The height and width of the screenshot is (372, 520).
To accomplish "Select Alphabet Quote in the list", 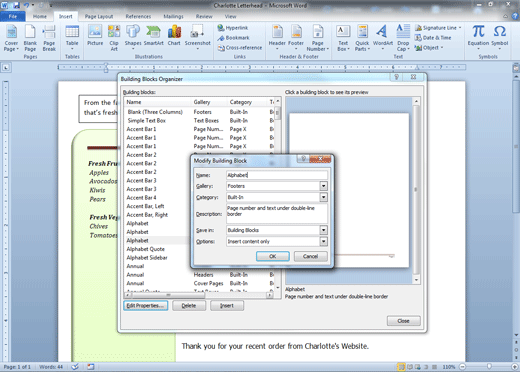I will click(x=146, y=249).
